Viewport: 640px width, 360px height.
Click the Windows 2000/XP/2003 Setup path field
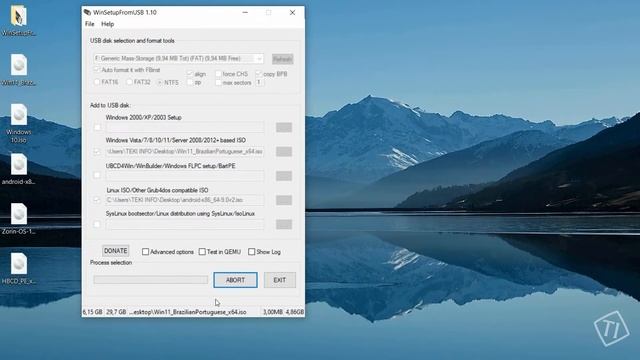[x=185, y=127]
